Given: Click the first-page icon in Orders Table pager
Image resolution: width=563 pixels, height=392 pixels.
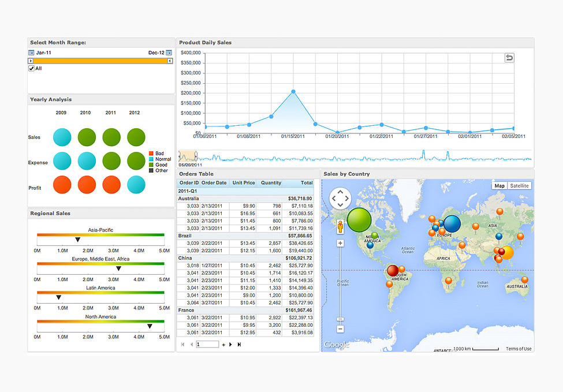Looking at the screenshot, I should click(x=183, y=344).
